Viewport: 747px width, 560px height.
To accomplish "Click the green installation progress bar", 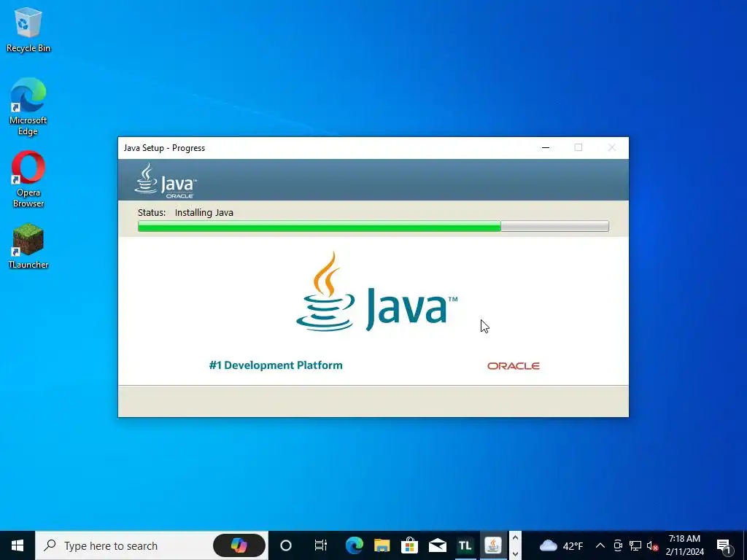I will (373, 226).
